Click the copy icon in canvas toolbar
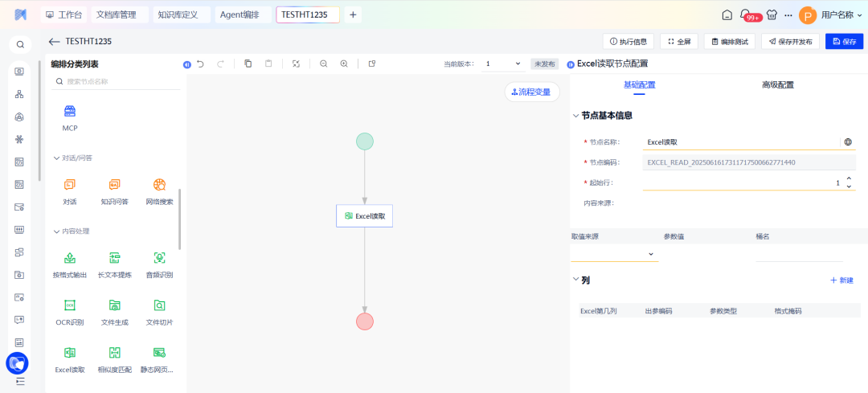 coord(248,63)
